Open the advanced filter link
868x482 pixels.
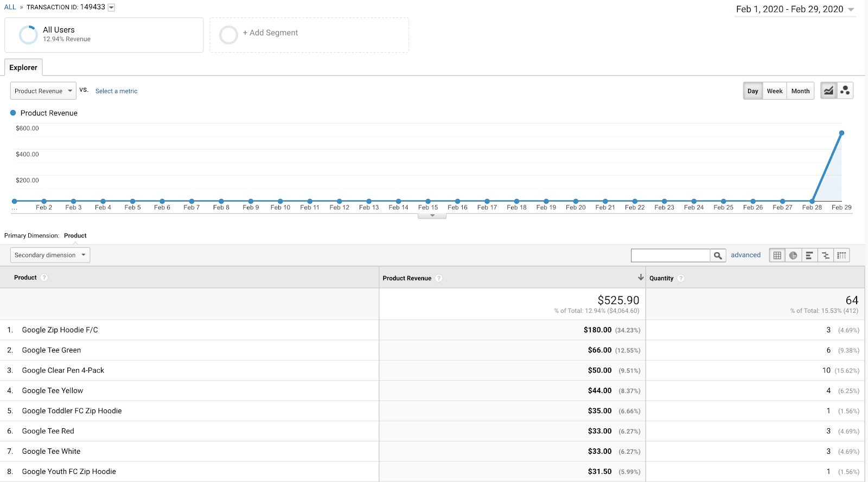pos(745,255)
